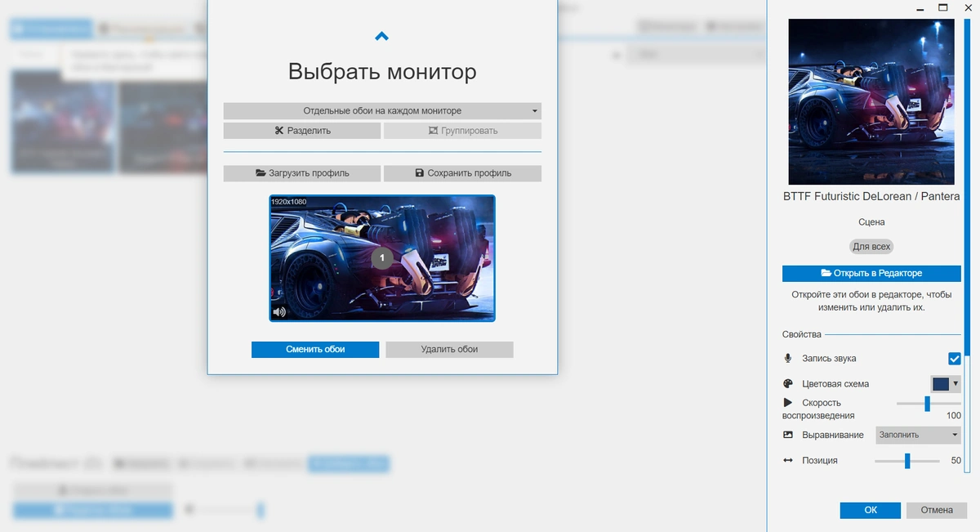Click the microphone icon beside Запись звука
Image resolution: width=980 pixels, height=532 pixels.
point(788,359)
